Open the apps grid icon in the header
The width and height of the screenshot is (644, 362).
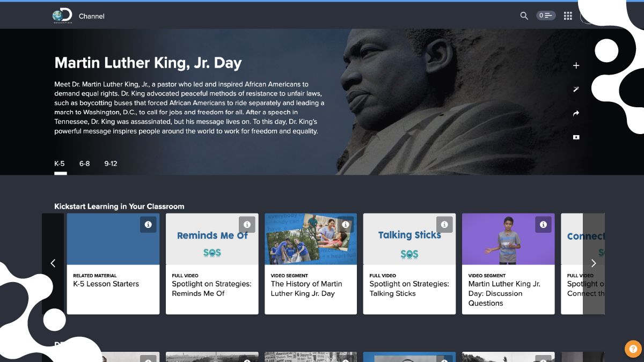click(568, 16)
